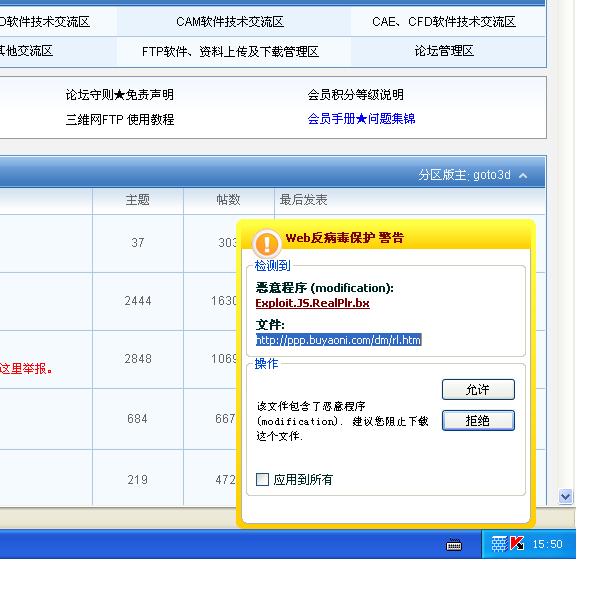Open 会员手册★问题集锦 link
The height and width of the screenshot is (600, 600).
point(361,119)
